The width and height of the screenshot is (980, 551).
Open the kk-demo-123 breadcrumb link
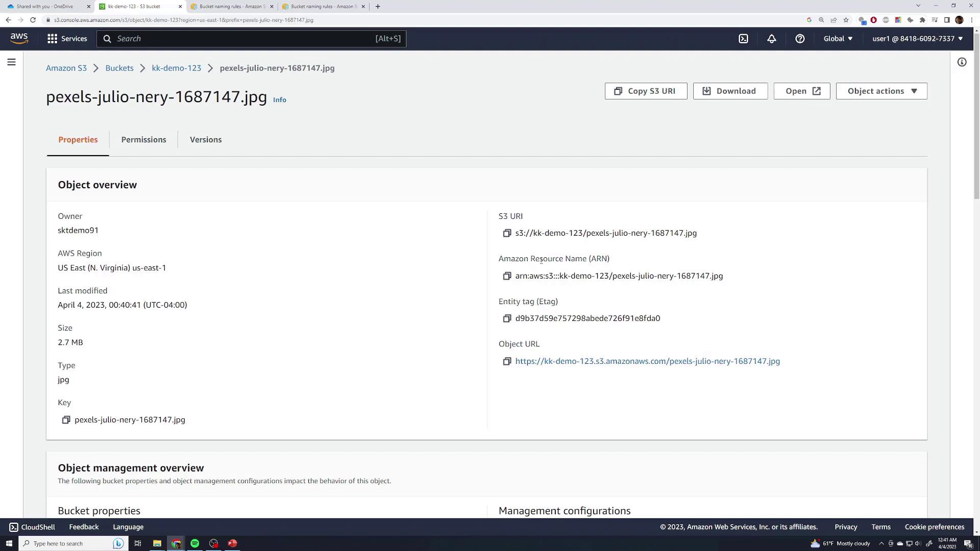pos(176,68)
